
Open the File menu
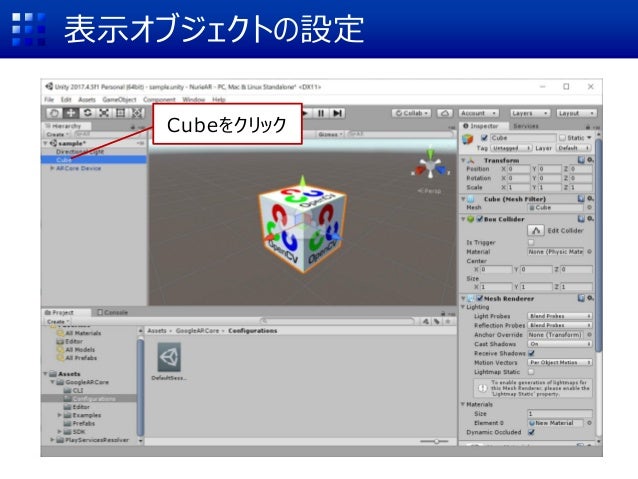[x=49, y=99]
